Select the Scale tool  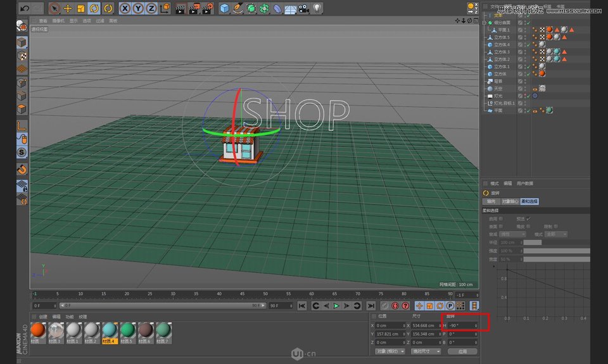pyautogui.click(x=81, y=8)
